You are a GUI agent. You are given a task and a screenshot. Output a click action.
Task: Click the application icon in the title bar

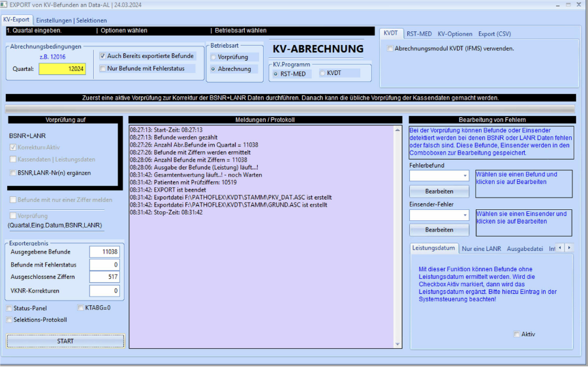point(6,6)
